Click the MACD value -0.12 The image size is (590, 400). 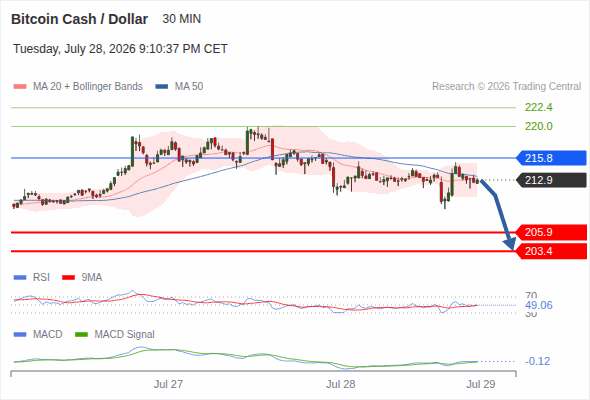pos(537,361)
